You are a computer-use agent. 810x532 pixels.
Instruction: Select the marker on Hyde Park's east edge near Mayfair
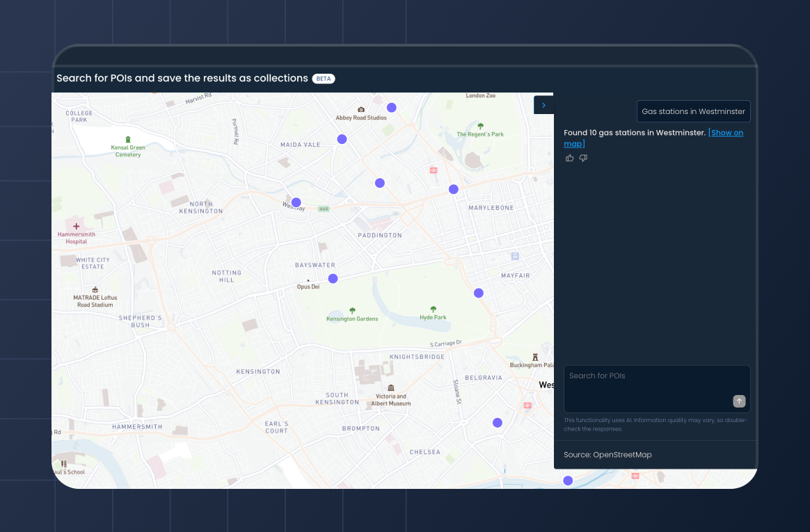[x=479, y=293]
